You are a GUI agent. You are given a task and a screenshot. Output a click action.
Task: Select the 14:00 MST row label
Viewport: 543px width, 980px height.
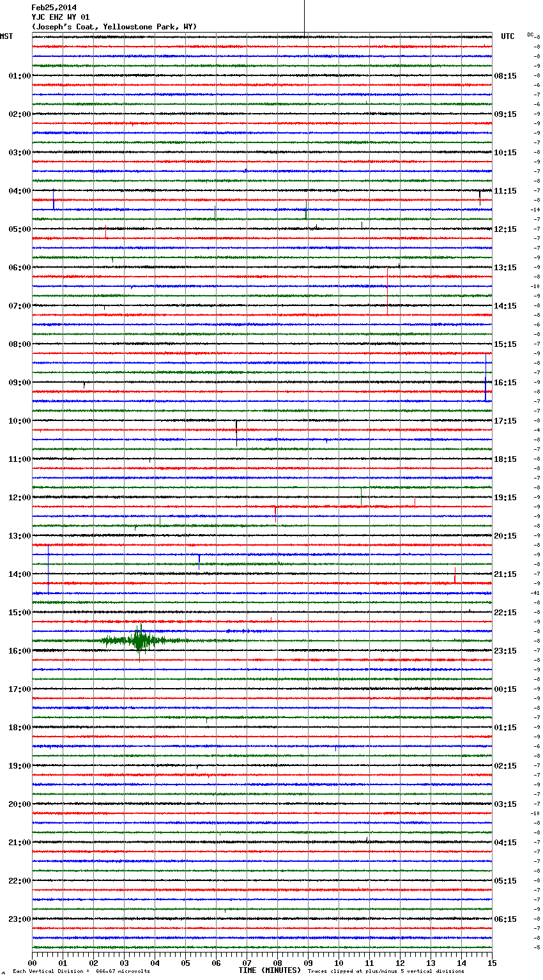point(20,574)
